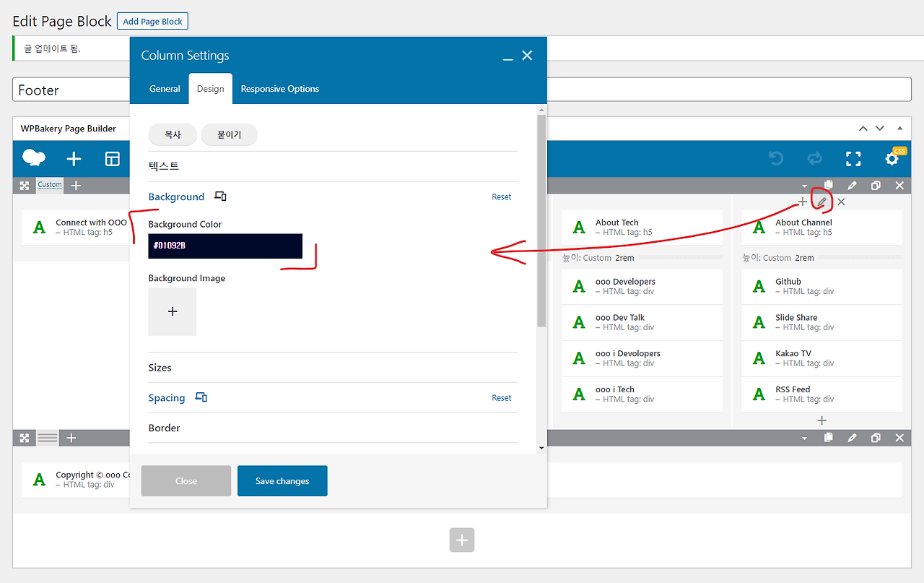Collapse the Spacing section header

tap(167, 397)
